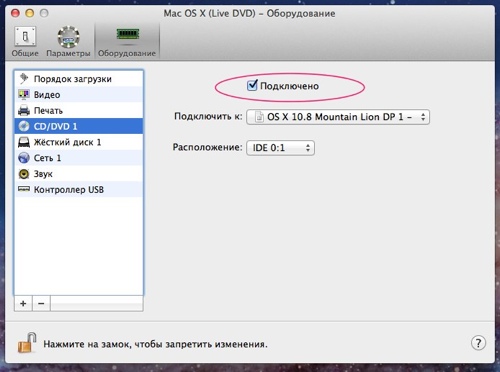Open the Параметры gear icon

point(68,37)
